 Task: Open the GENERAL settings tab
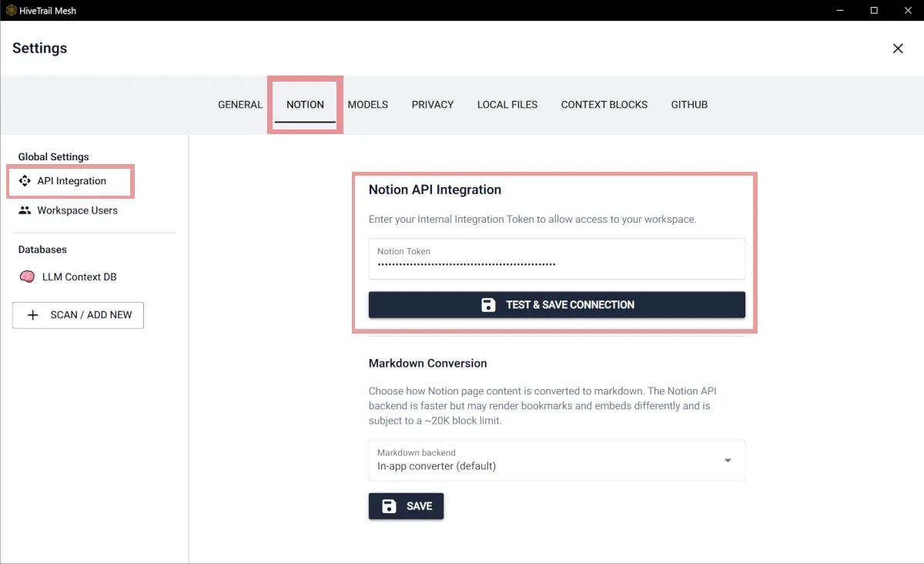point(240,105)
